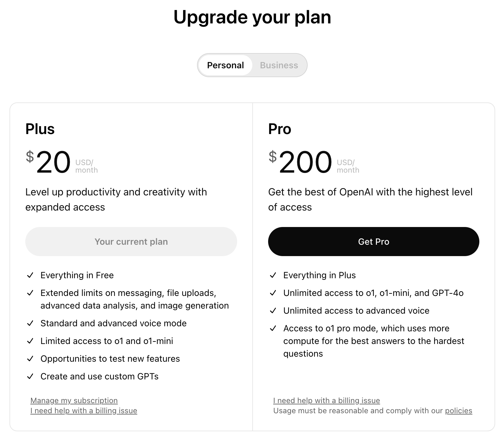Click the Plus plan heading
The width and height of the screenshot is (504, 442).
(40, 129)
